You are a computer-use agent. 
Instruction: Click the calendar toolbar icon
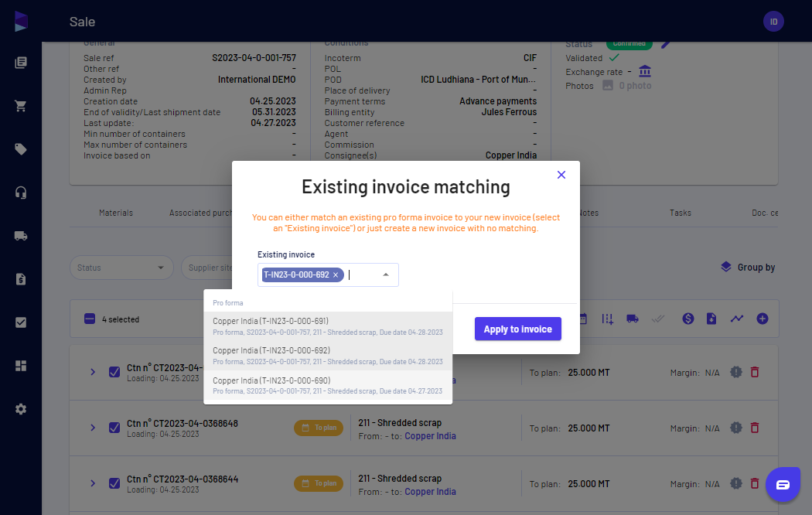pyautogui.click(x=583, y=319)
